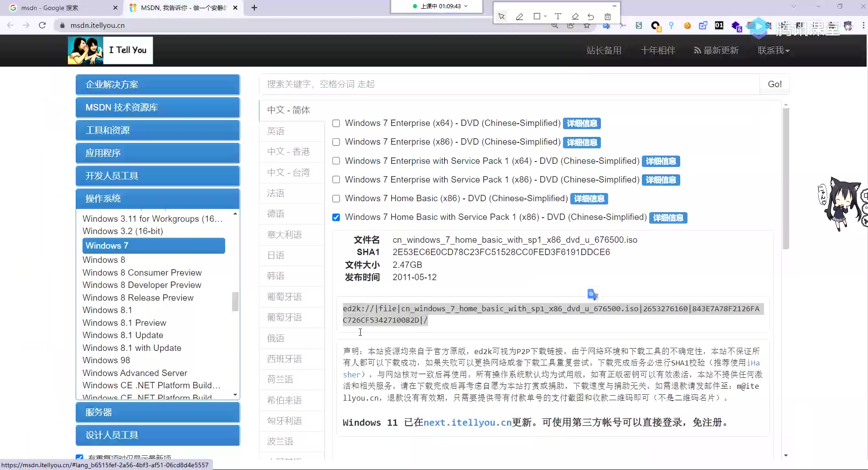The width and height of the screenshot is (868, 470).
Task: Go back in browser history
Action: click(x=10, y=25)
